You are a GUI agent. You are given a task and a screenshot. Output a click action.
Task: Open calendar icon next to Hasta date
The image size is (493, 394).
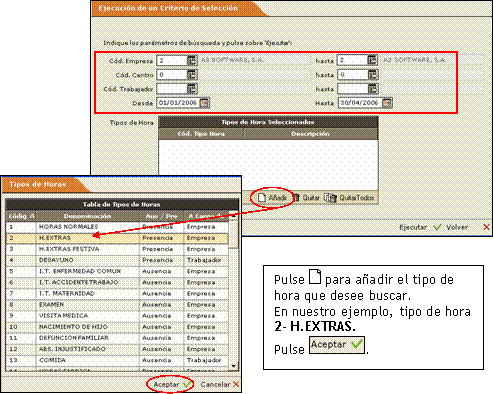point(387,103)
